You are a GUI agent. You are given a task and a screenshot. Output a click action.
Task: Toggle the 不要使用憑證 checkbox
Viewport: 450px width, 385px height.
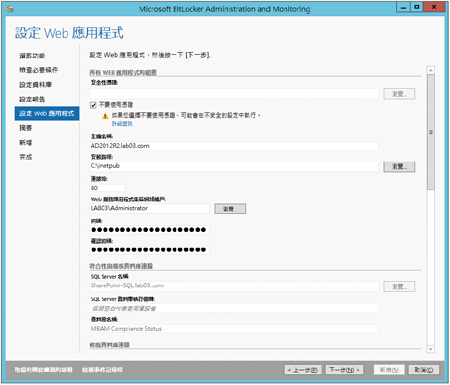tap(93, 105)
